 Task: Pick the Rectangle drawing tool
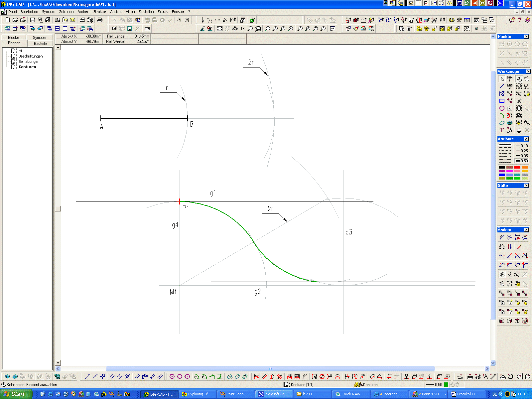pos(502,101)
